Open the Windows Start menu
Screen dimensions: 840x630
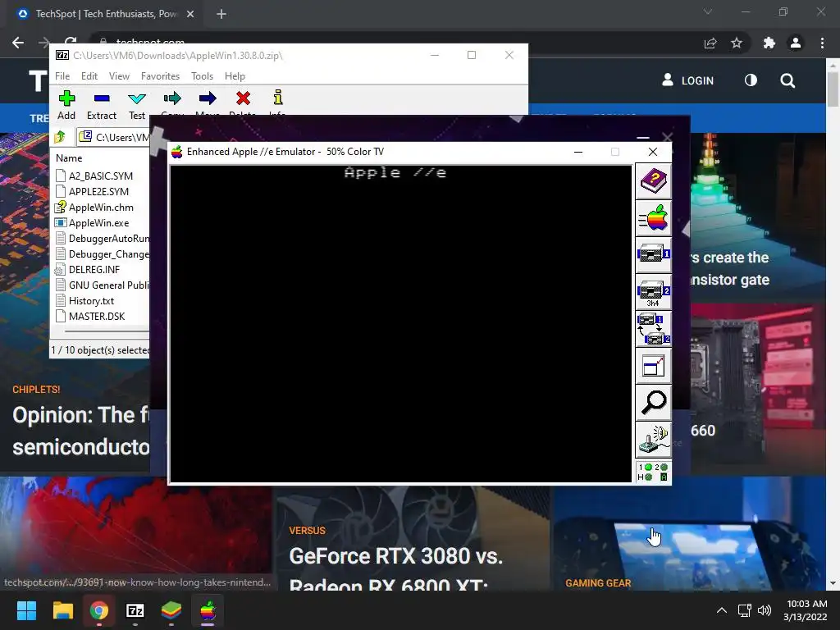click(x=26, y=610)
